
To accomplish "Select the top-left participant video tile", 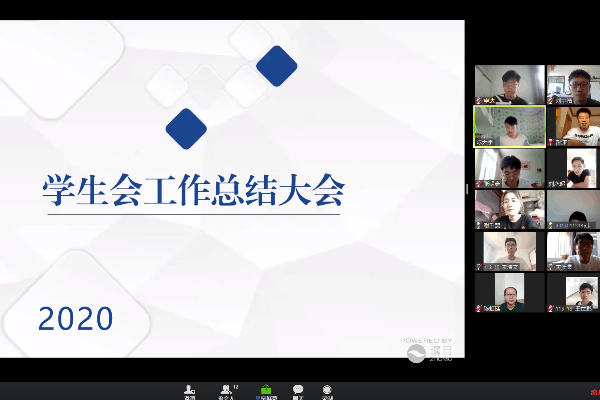I will click(509, 84).
